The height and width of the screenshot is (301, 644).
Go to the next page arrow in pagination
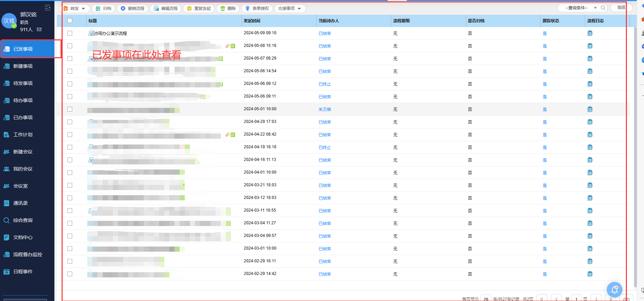[596, 299]
